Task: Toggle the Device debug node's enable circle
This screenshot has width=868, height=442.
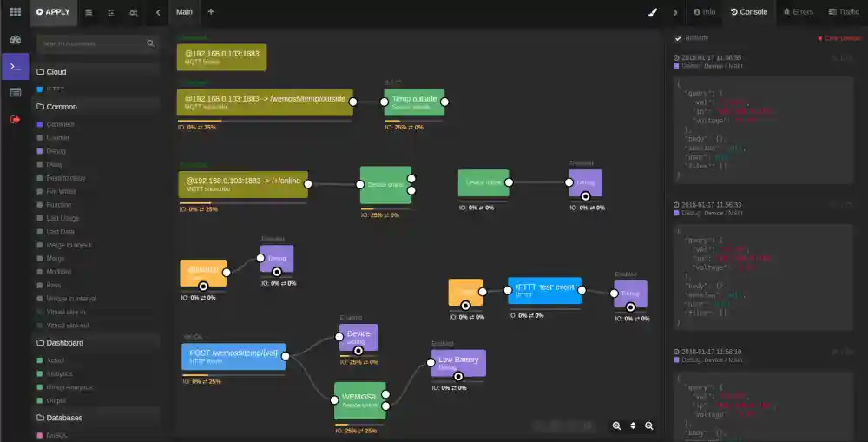Action: click(x=358, y=351)
